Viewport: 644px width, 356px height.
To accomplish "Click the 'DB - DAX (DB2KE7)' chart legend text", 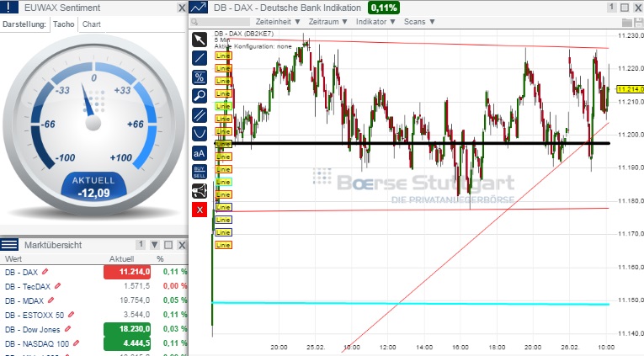I will coord(243,34).
